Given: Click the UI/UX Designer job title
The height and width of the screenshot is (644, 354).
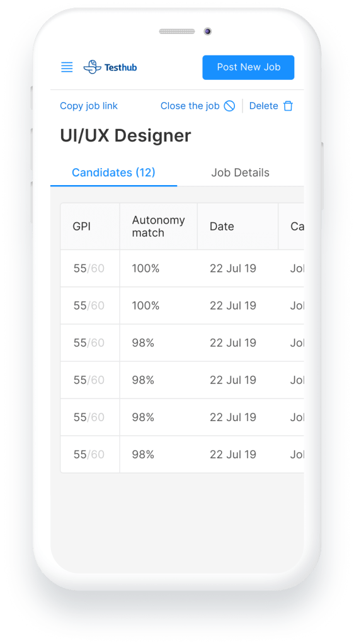Looking at the screenshot, I should (125, 135).
